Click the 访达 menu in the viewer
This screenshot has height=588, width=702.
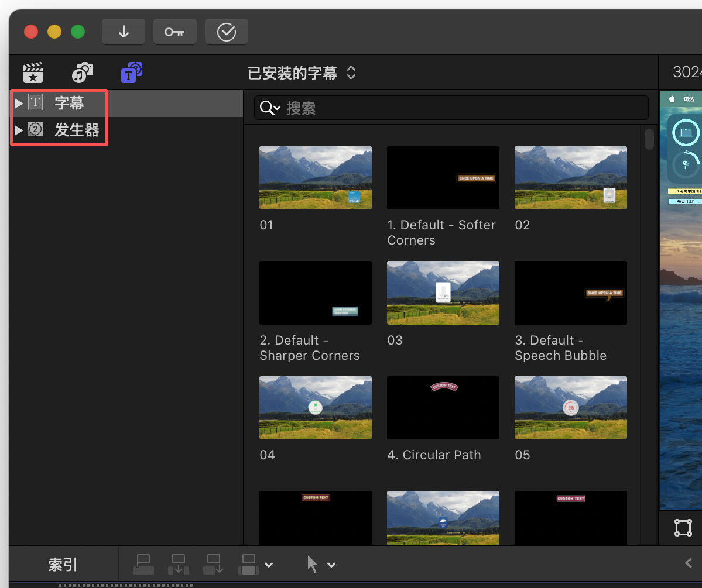pos(689,99)
